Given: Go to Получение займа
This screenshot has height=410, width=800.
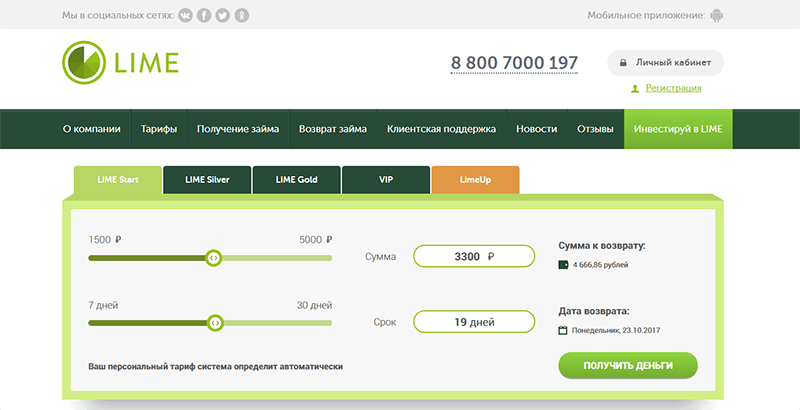Looking at the screenshot, I should point(238,129).
